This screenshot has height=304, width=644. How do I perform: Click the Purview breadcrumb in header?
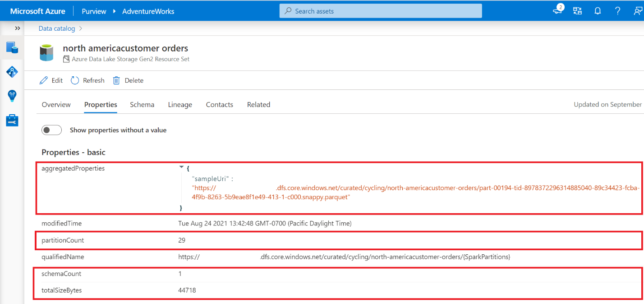coord(93,11)
